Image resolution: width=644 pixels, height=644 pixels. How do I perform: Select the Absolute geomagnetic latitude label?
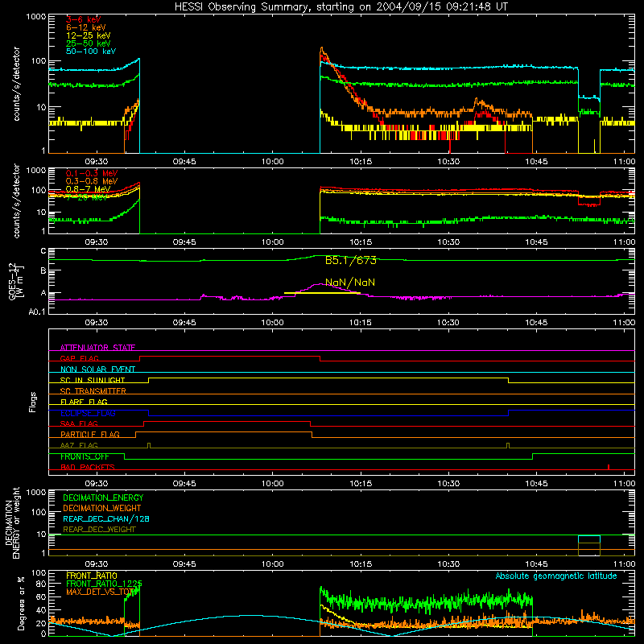pos(556,576)
